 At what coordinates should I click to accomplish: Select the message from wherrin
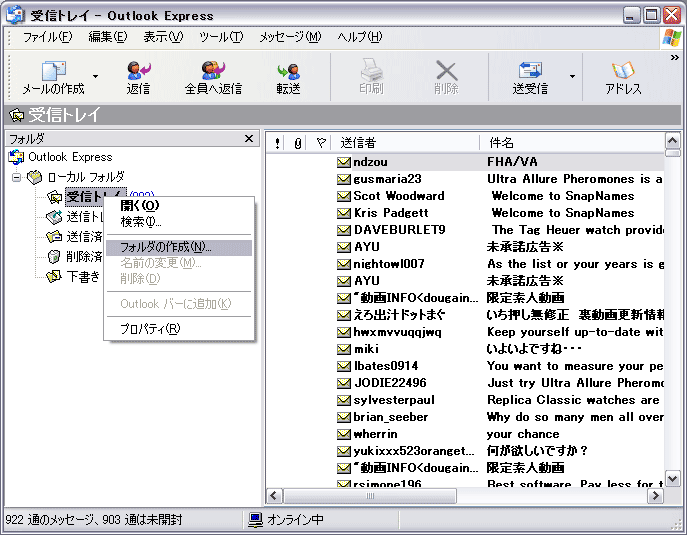pyautogui.click(x=465, y=434)
